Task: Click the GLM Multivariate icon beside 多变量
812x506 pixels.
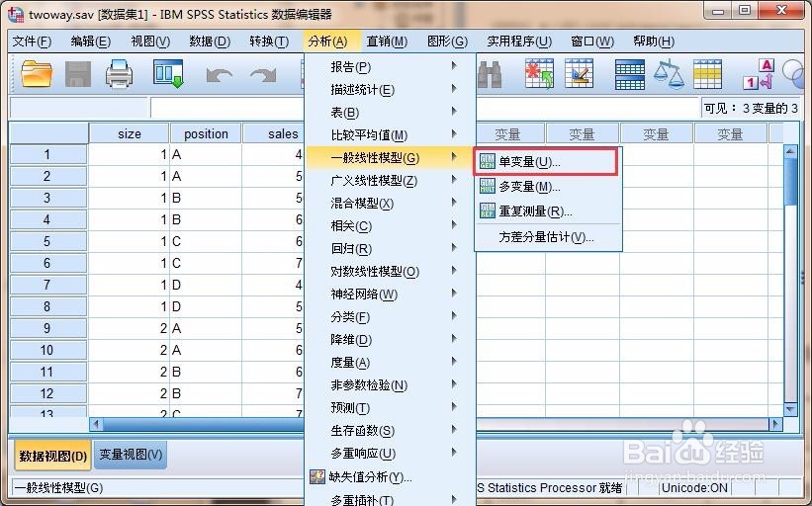Action: pos(488,186)
